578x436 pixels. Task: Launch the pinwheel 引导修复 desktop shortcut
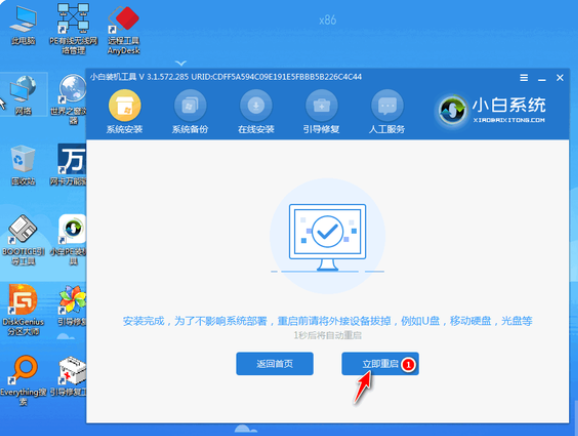[72, 306]
